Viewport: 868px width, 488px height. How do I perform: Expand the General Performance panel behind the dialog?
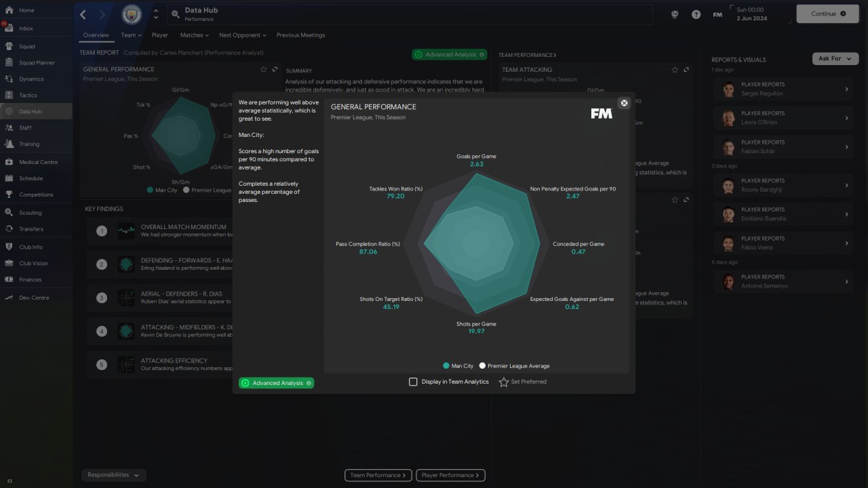pyautogui.click(x=275, y=69)
